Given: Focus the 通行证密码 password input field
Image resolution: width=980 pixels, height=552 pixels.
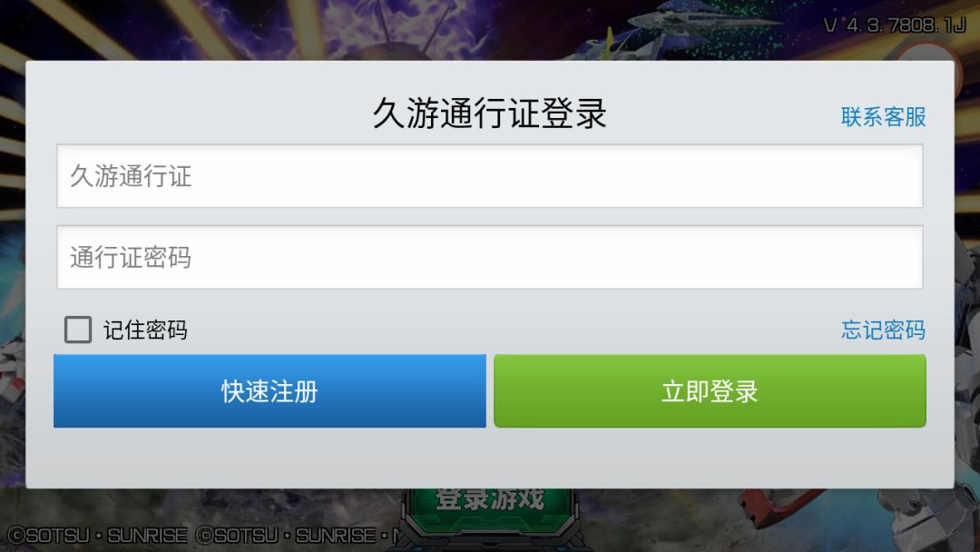Looking at the screenshot, I should (490, 258).
